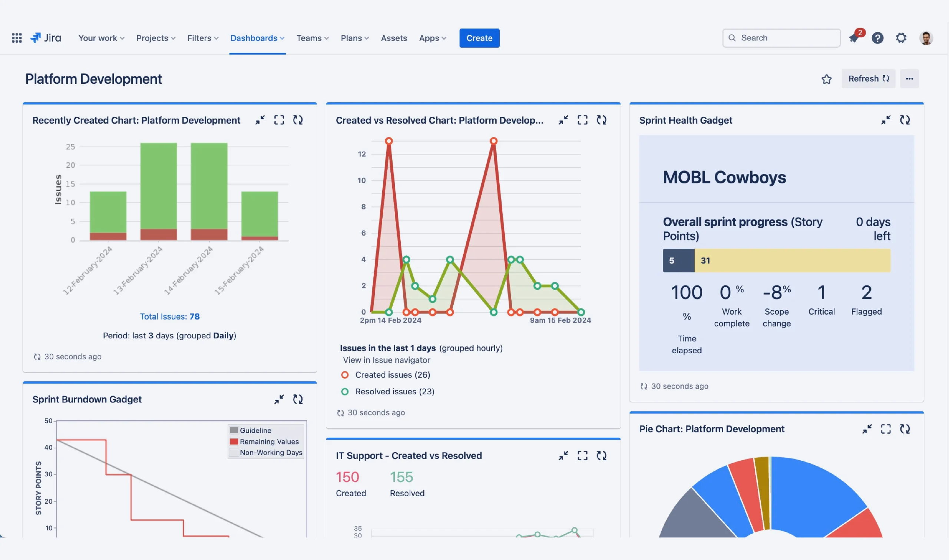Open the user profile avatar
This screenshot has height=560, width=949.
[x=926, y=38]
